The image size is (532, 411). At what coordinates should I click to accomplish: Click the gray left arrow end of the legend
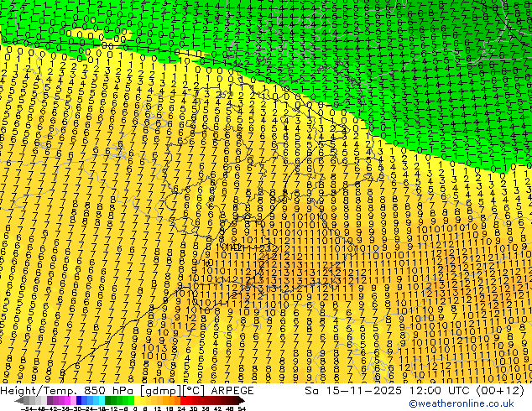click(x=19, y=400)
